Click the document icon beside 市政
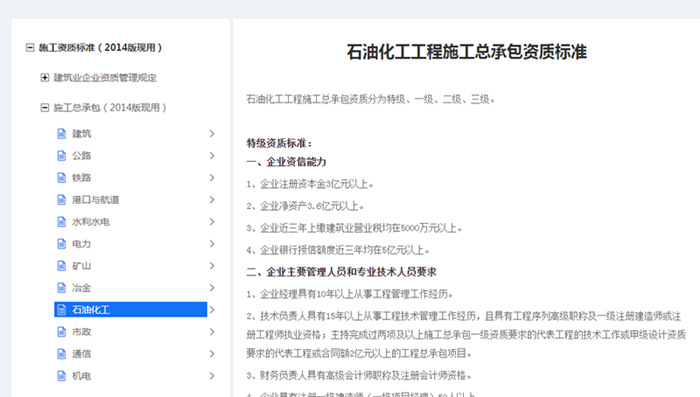This screenshot has height=397, width=700. 62,332
